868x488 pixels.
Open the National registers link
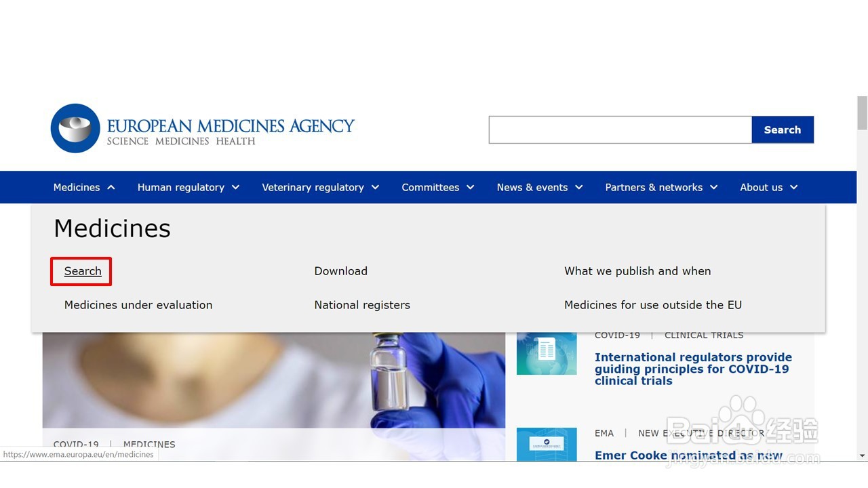click(362, 305)
